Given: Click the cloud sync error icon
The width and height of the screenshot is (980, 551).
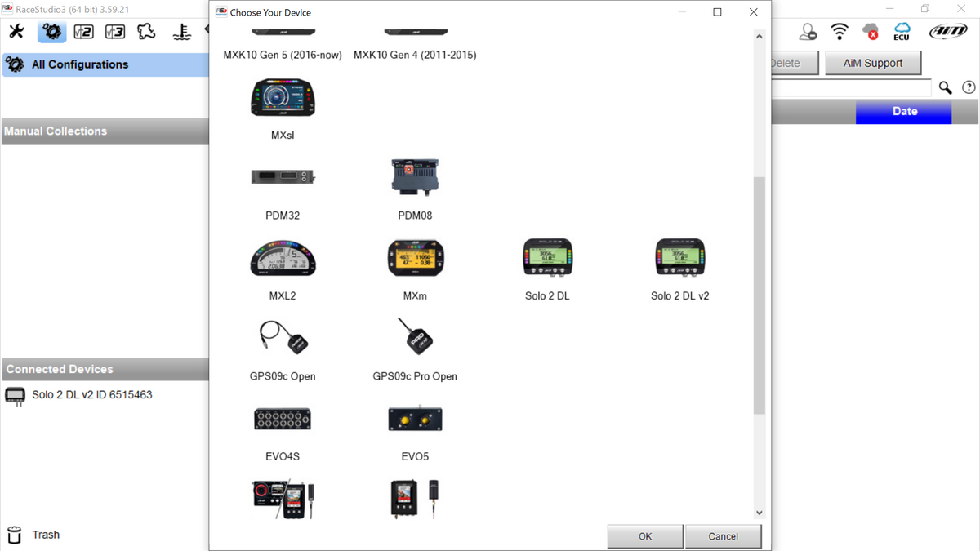Looking at the screenshot, I should [871, 32].
